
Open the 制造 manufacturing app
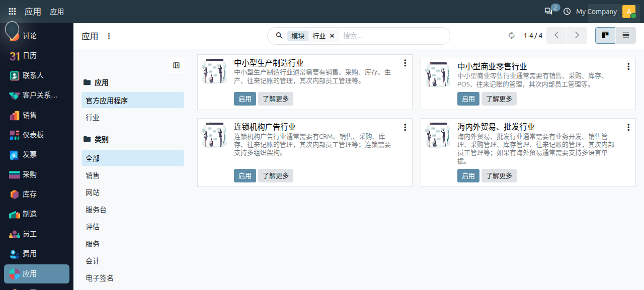[37, 214]
